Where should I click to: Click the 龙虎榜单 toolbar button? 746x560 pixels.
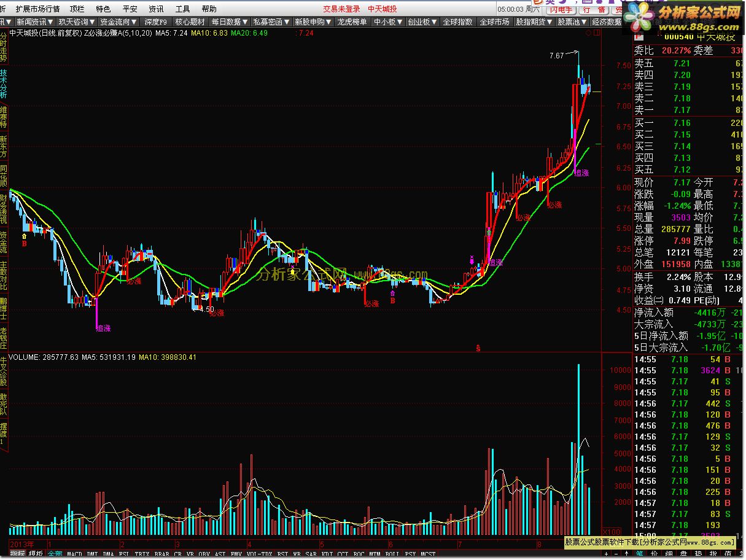352,22
